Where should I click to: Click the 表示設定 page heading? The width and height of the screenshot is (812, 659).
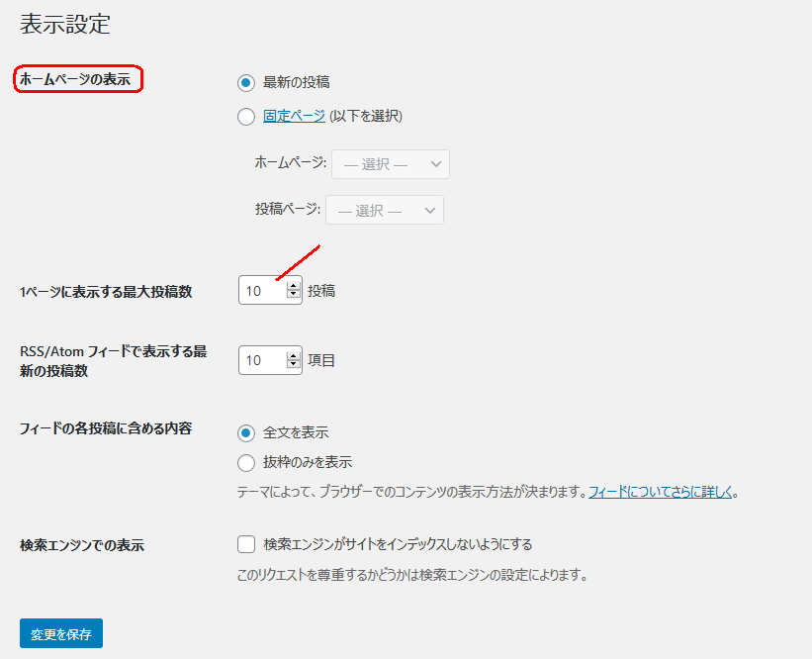pyautogui.click(x=65, y=25)
